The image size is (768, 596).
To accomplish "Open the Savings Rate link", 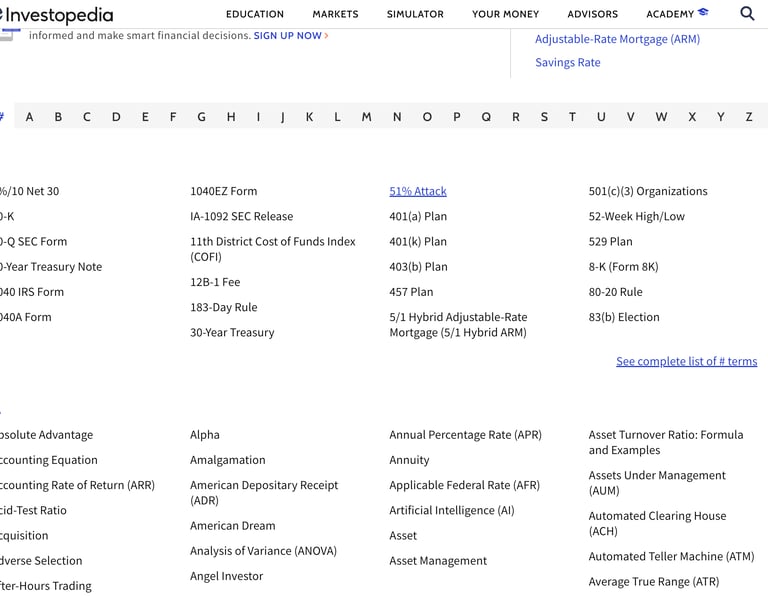I will (x=568, y=63).
